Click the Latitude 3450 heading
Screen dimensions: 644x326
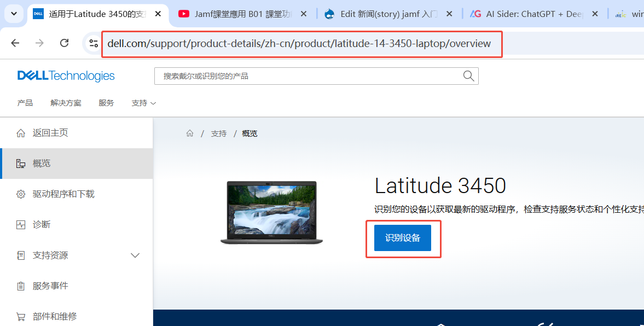440,185
